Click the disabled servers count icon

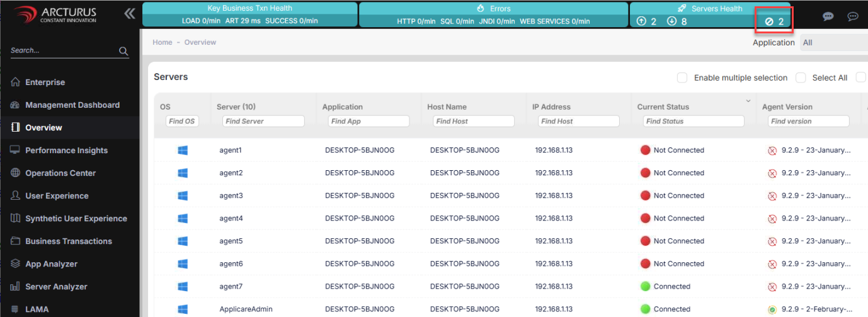(x=768, y=21)
